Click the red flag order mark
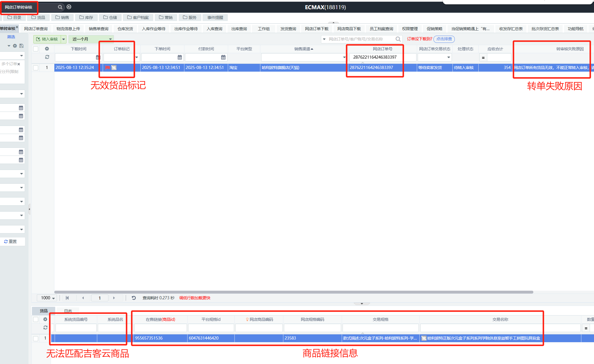 108,68
